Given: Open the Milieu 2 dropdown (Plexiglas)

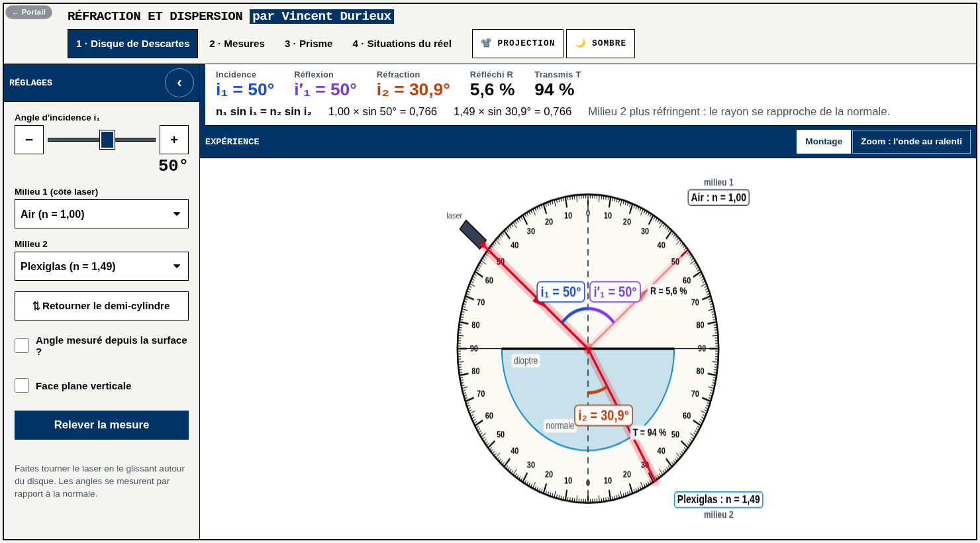Looking at the screenshot, I should [101, 266].
